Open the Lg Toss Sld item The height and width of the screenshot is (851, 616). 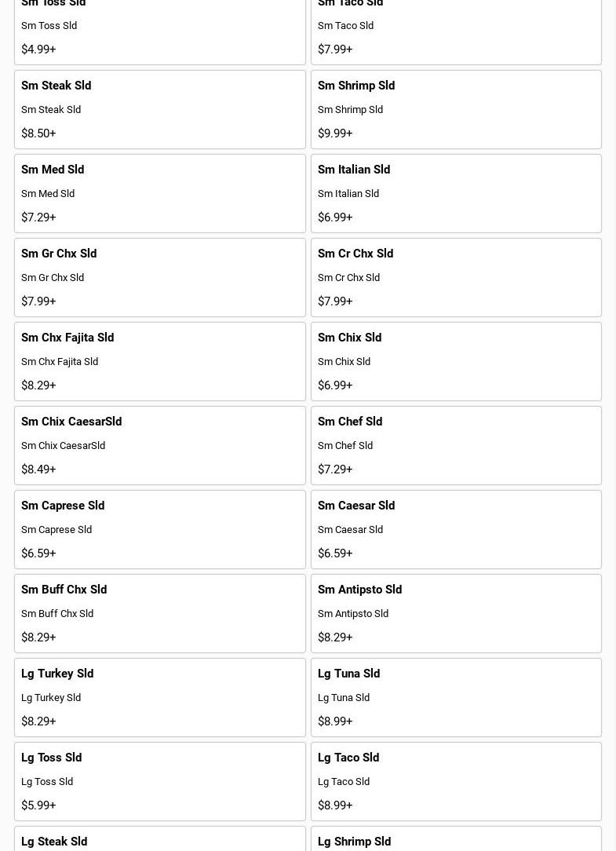(159, 781)
